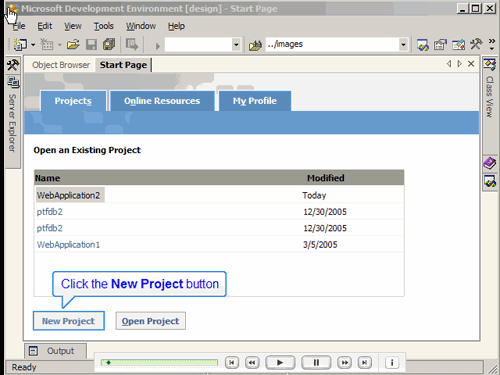
Task: Click the info 'i' button in player
Action: pos(392,362)
